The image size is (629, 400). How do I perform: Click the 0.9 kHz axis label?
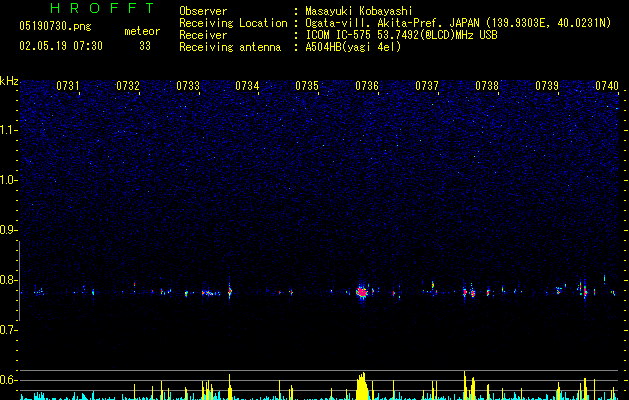coord(8,230)
